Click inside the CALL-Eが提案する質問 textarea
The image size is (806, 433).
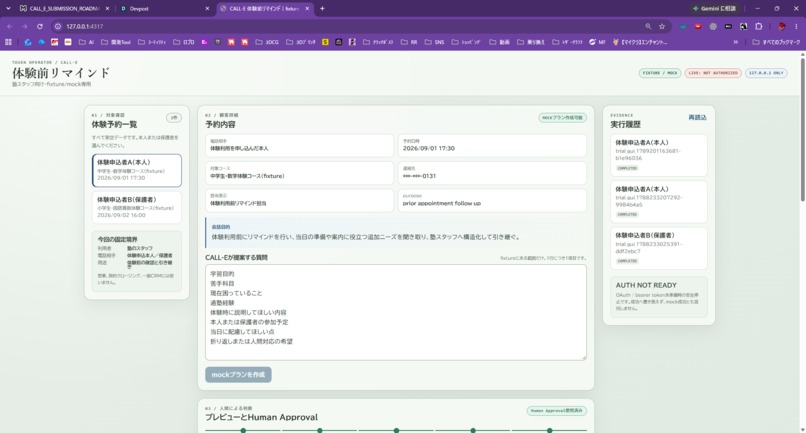(x=396, y=312)
